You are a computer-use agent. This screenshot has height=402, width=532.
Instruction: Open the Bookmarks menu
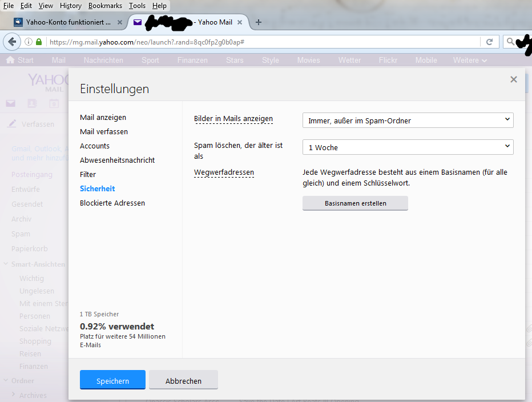(105, 6)
